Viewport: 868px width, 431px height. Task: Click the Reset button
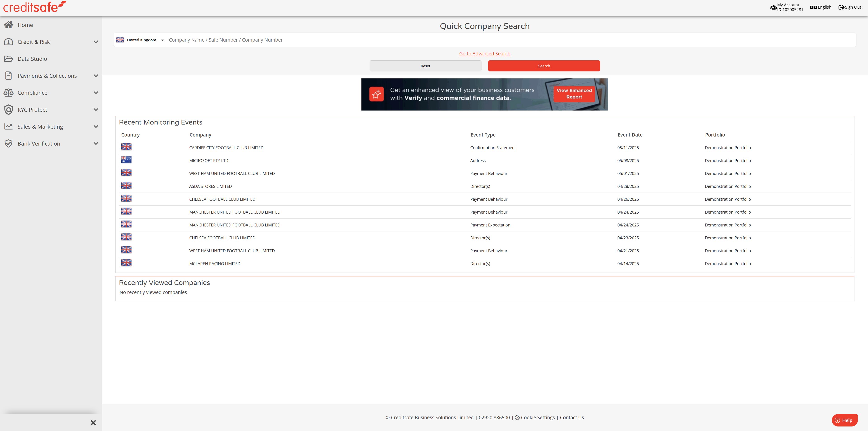[425, 66]
